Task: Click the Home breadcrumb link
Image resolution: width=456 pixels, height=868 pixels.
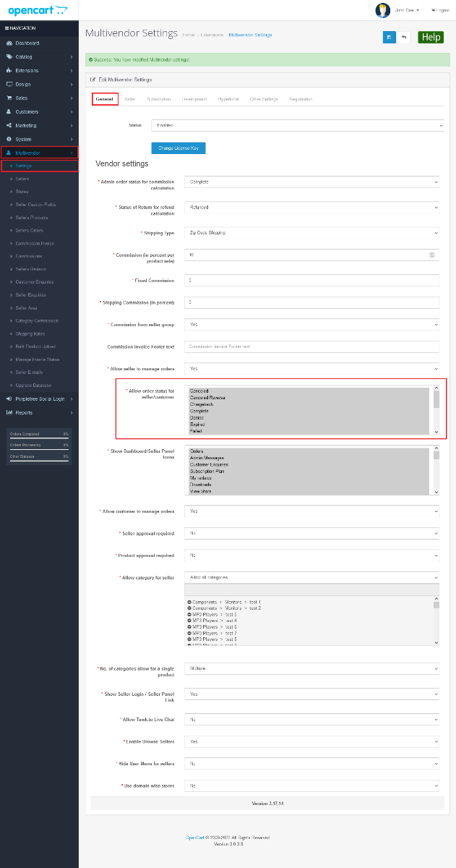Action: [x=189, y=35]
